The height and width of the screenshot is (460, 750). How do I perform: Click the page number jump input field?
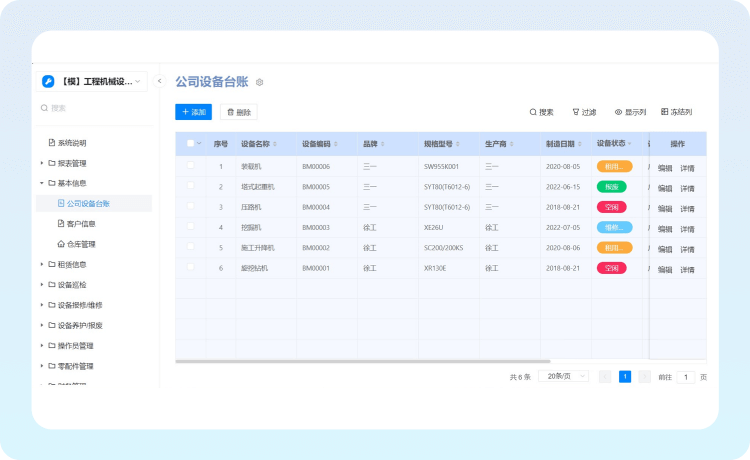686,377
